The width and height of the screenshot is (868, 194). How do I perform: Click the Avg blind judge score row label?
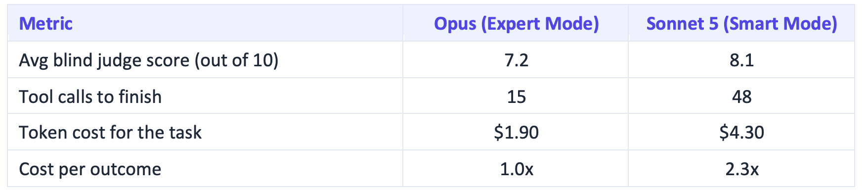pos(148,60)
